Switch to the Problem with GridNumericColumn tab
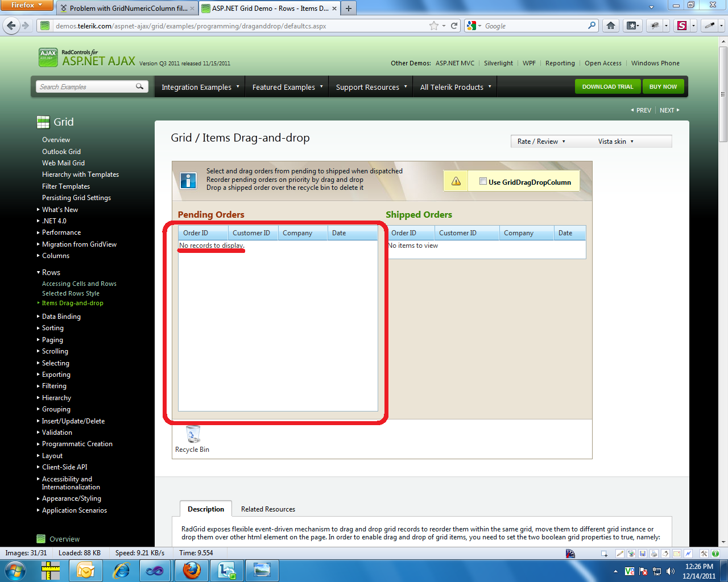728x582 pixels. click(127, 8)
